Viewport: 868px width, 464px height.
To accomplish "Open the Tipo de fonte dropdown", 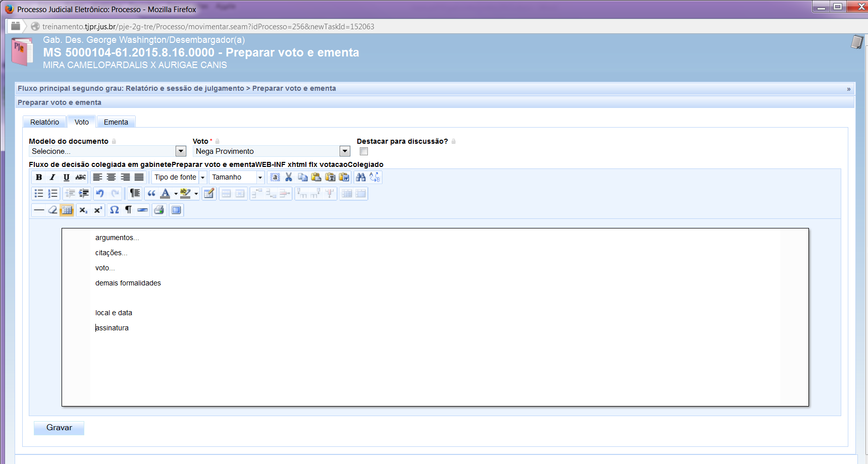I will 179,177.
